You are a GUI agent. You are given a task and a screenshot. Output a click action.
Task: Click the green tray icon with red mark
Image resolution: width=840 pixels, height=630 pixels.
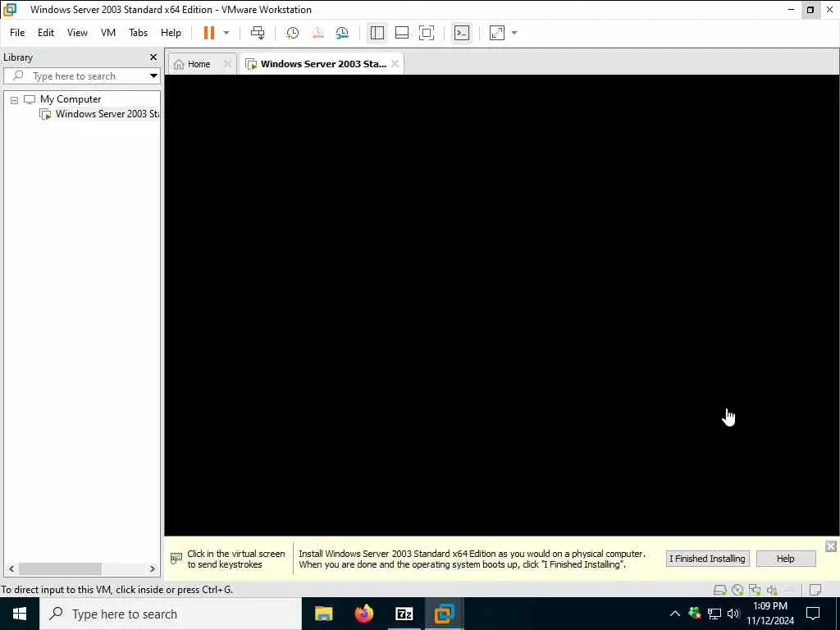coord(695,613)
